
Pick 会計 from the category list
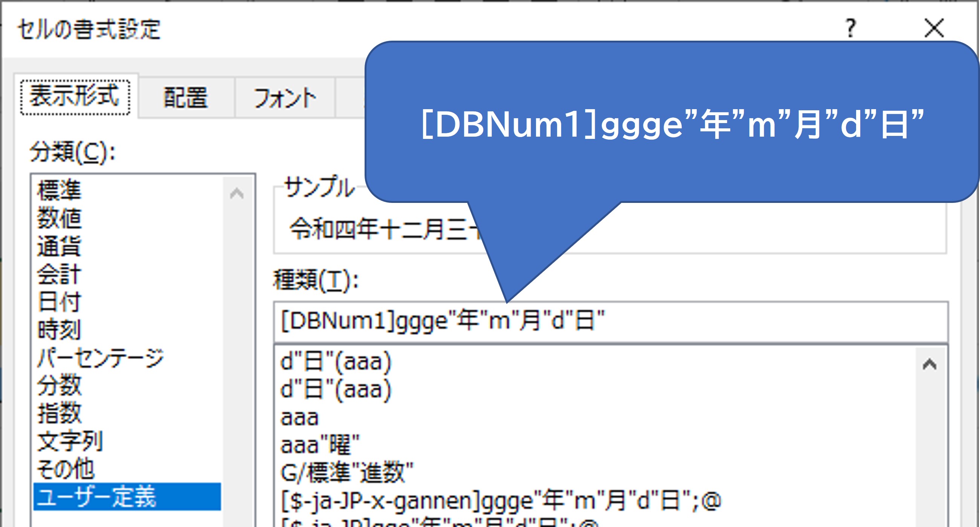click(60, 274)
